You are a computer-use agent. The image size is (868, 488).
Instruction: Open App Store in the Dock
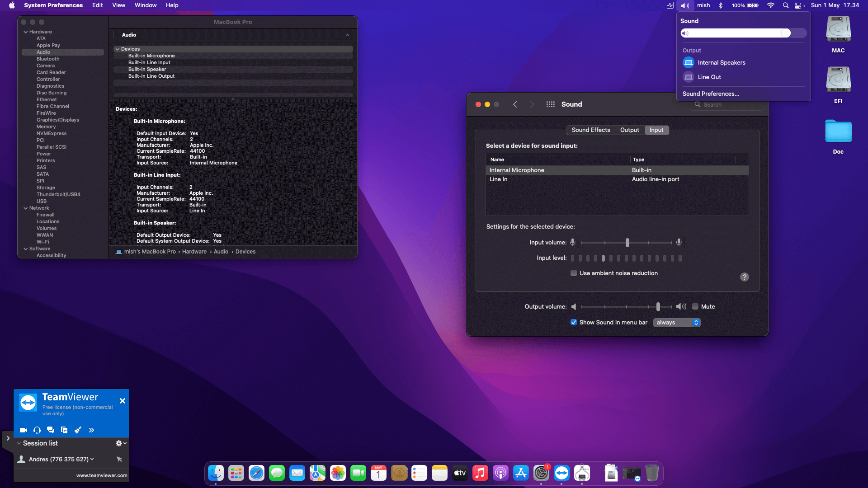coord(521,473)
